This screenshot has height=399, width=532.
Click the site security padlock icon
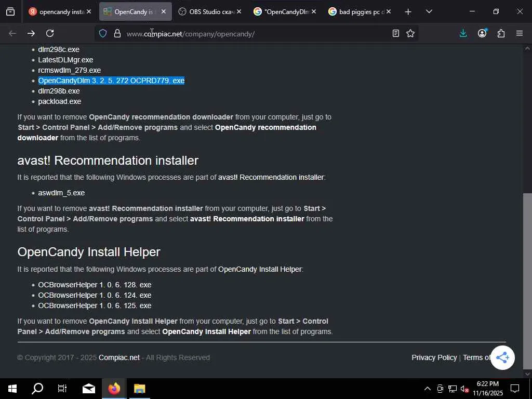coord(117,33)
